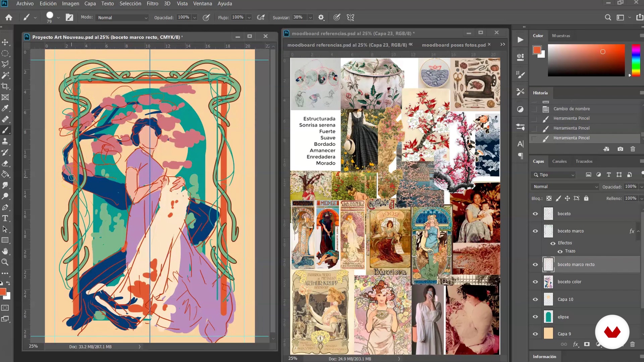Screen dimensions: 644x362
Task: Open layer filter Tipo dropdown
Action: pyautogui.click(x=553, y=175)
